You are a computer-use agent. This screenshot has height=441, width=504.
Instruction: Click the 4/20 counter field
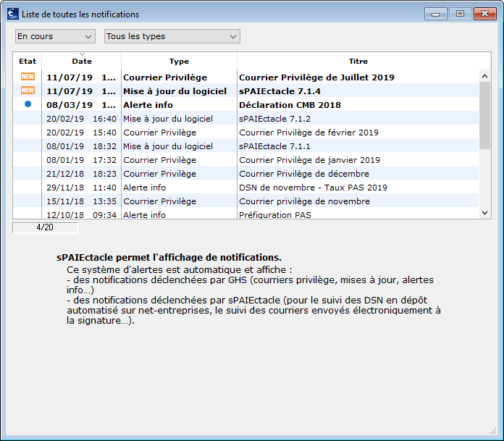[45, 227]
